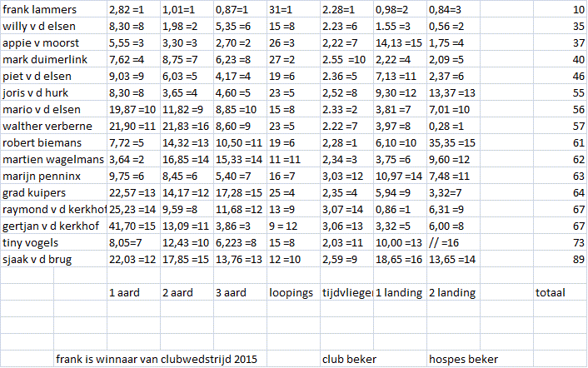Click the 2 landing label cell
Viewport: 588px width, 368px height.
453,292
